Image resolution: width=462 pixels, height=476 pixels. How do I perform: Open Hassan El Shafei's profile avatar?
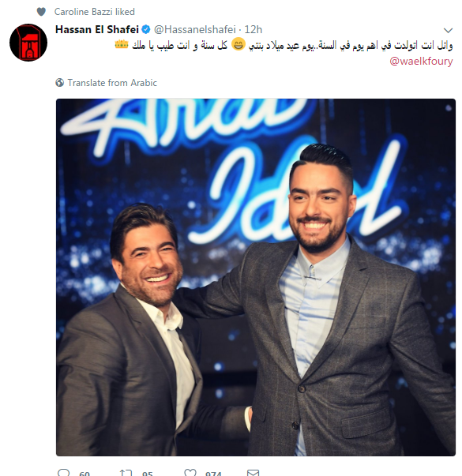pos(28,43)
